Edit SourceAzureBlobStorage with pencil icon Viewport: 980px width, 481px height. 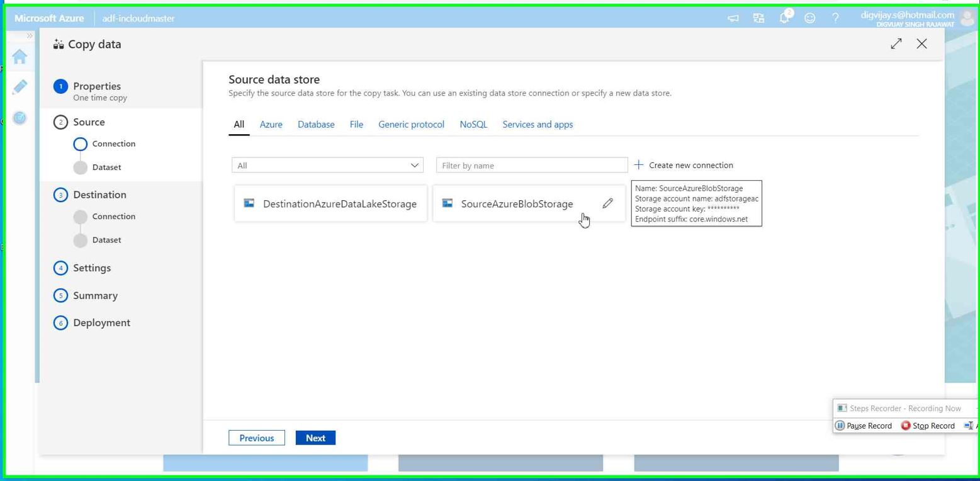pos(607,203)
